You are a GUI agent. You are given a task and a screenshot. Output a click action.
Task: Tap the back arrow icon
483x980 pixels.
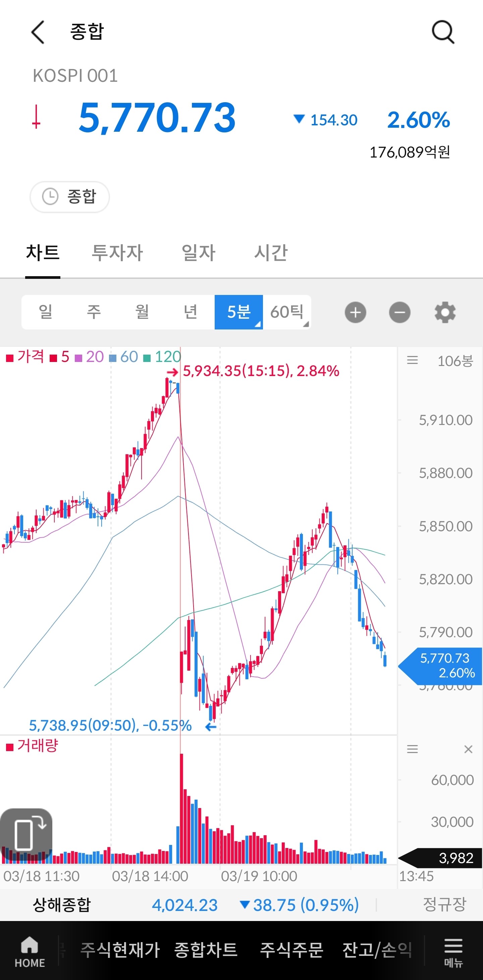pyautogui.click(x=38, y=32)
